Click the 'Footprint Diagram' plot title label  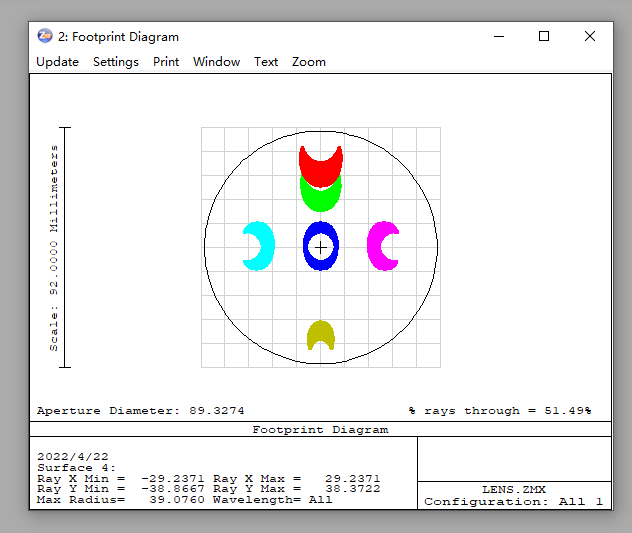(320, 430)
